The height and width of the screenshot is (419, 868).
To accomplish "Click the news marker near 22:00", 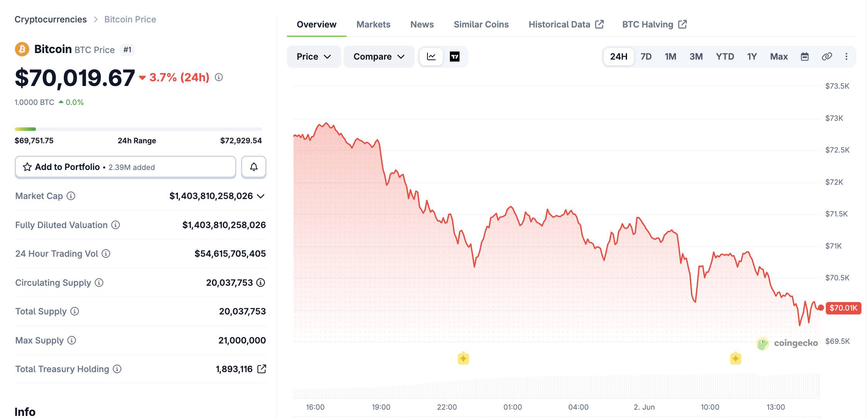I will [x=463, y=359].
